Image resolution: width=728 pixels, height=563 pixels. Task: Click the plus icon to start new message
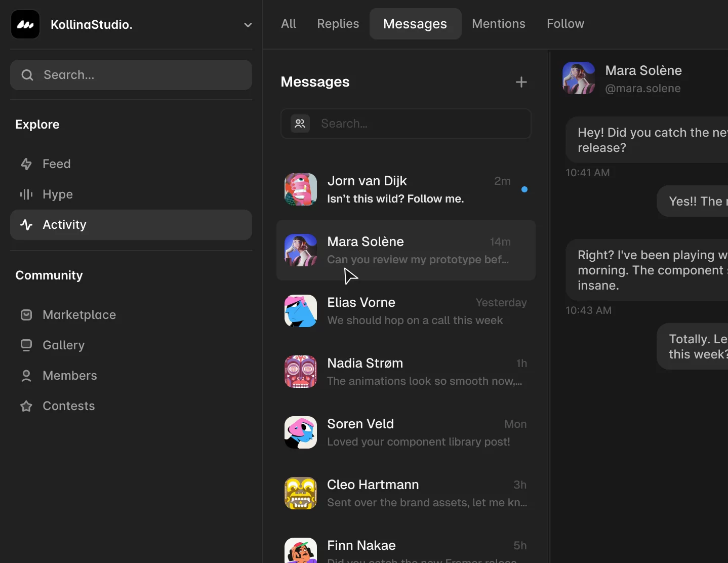[x=521, y=82]
